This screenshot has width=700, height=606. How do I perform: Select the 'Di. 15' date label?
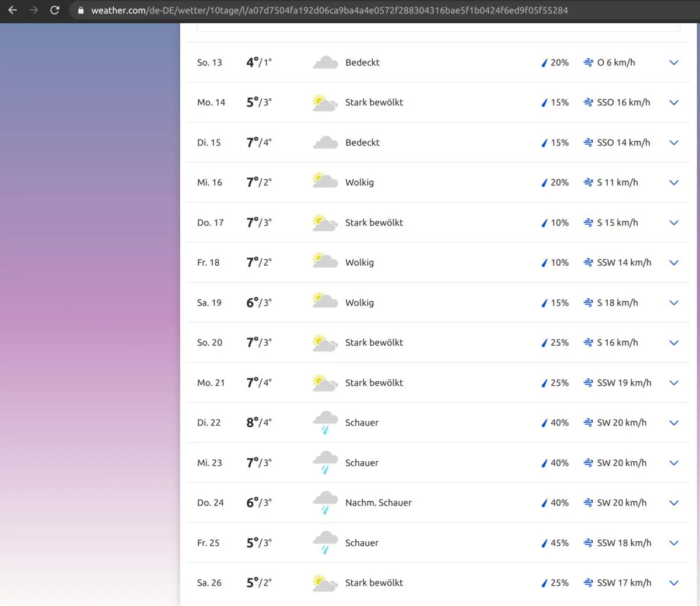[x=209, y=142]
